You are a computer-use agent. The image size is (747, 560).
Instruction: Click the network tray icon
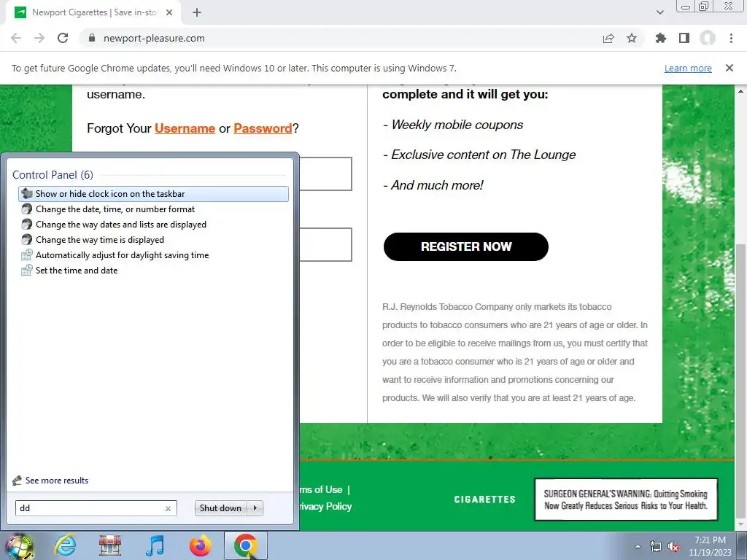click(656, 547)
